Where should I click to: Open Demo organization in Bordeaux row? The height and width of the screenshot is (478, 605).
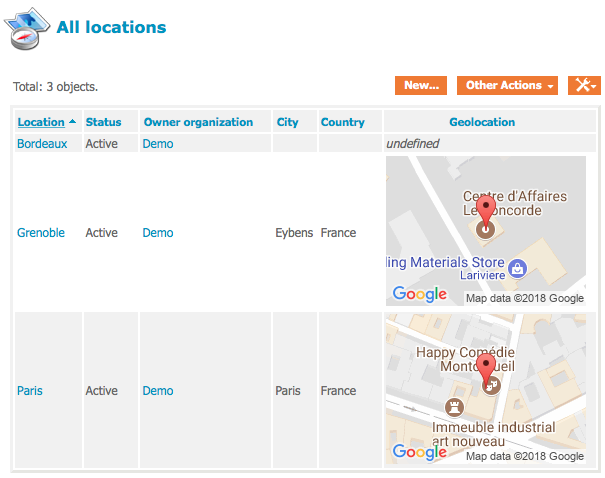[x=158, y=144]
